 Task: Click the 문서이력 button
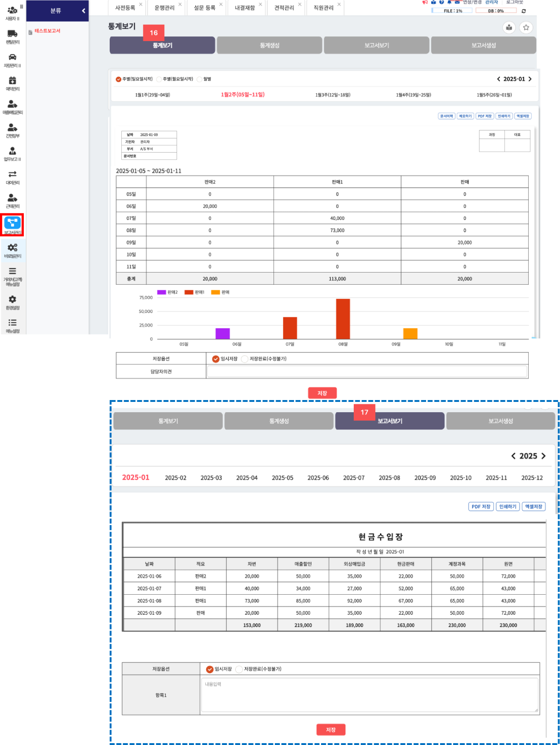pyautogui.click(x=447, y=116)
